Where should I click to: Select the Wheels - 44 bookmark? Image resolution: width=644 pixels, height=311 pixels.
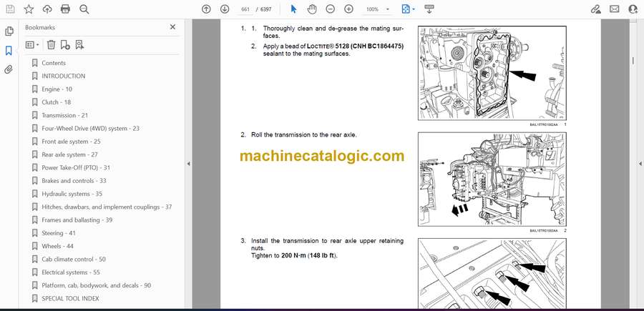57,246
